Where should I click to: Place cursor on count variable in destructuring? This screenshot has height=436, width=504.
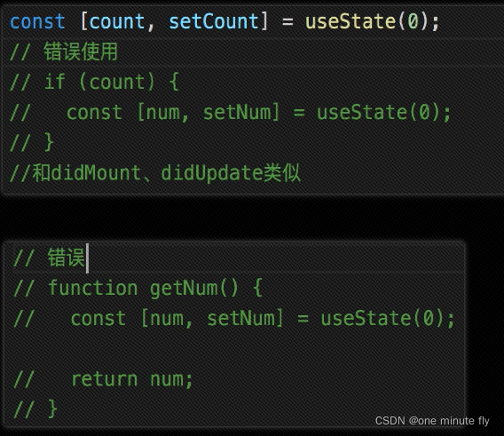(116, 21)
